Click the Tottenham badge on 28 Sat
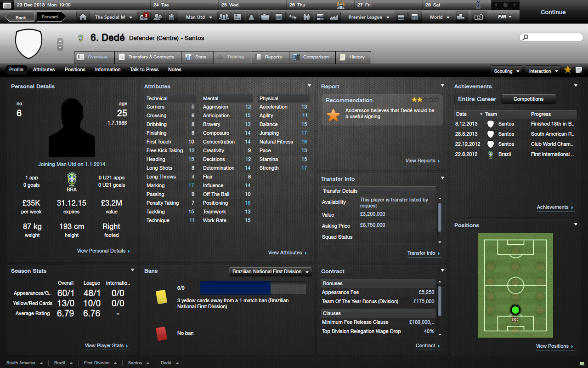588x368 pixels. (479, 5)
